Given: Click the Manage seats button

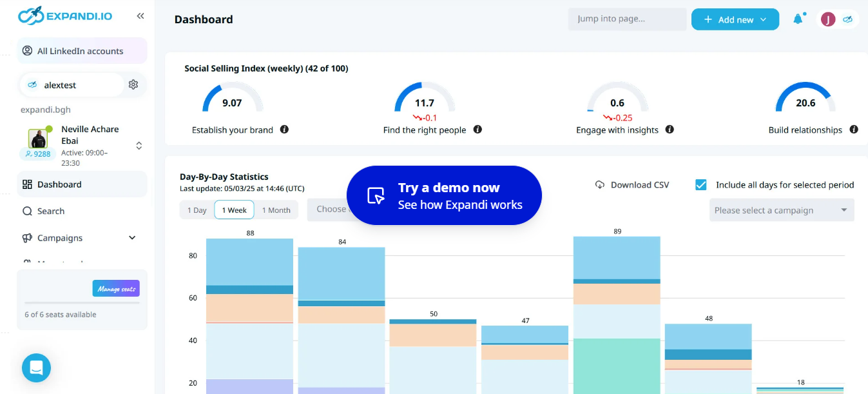Looking at the screenshot, I should (x=116, y=288).
